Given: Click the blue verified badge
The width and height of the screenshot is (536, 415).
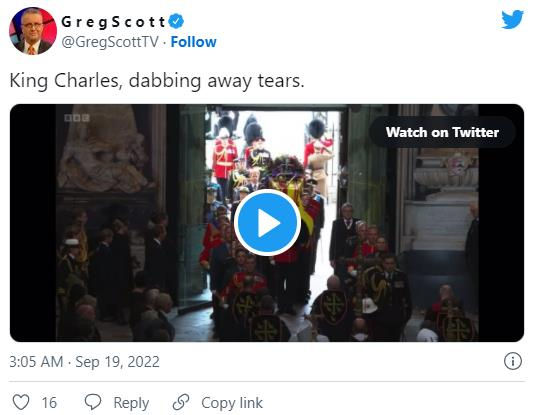Looking at the screenshot, I should pyautogui.click(x=176, y=21).
